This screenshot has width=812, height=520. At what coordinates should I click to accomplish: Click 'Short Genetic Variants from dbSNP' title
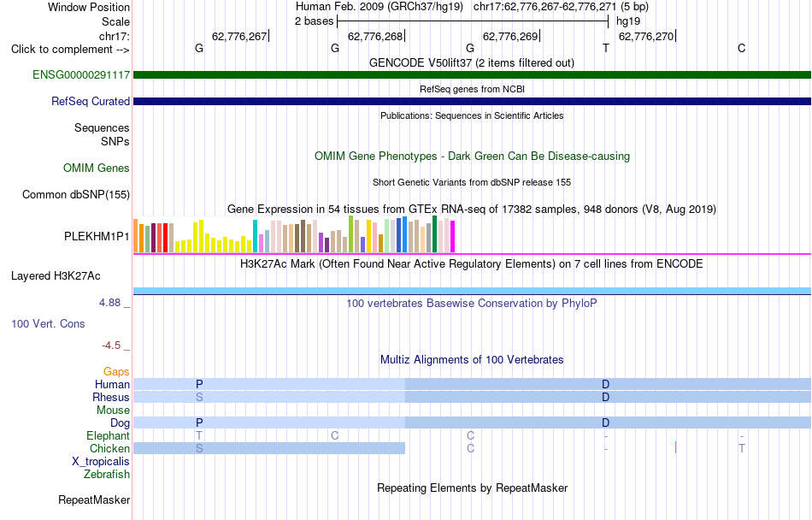point(472,182)
